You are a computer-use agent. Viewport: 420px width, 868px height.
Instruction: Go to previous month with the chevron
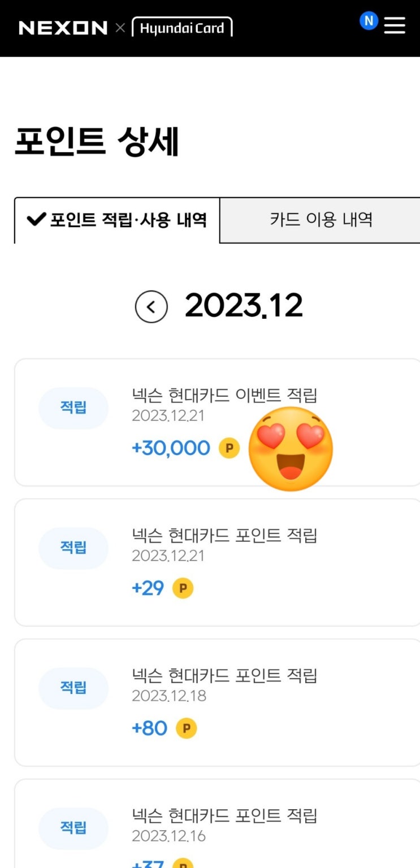(151, 307)
